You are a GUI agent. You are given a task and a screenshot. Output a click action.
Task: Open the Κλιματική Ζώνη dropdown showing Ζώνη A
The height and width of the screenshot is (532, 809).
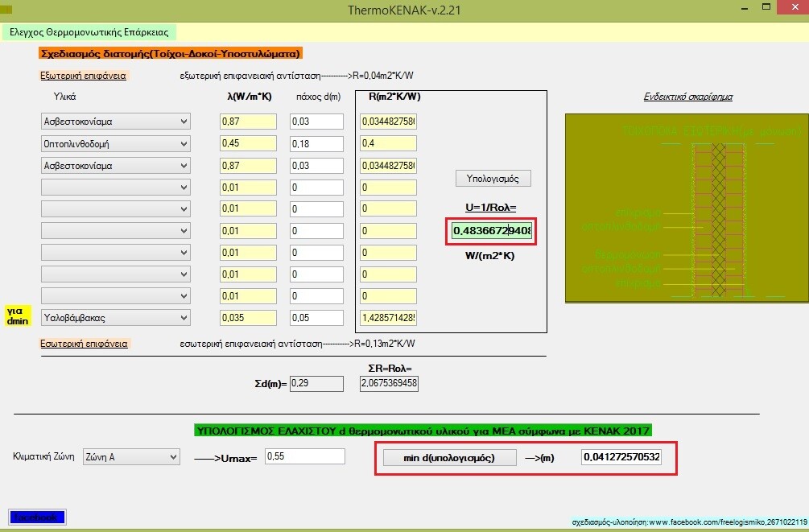pyautogui.click(x=130, y=456)
